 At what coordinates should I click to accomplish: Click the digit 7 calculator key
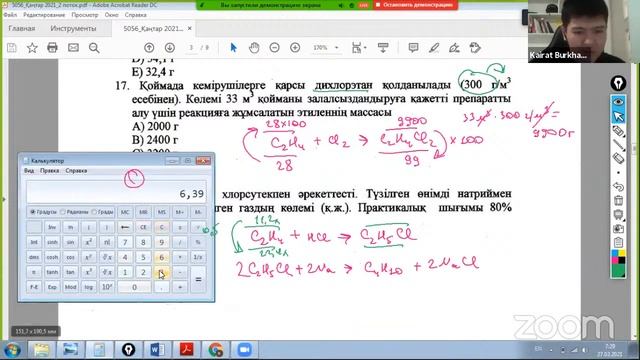[x=125, y=242]
